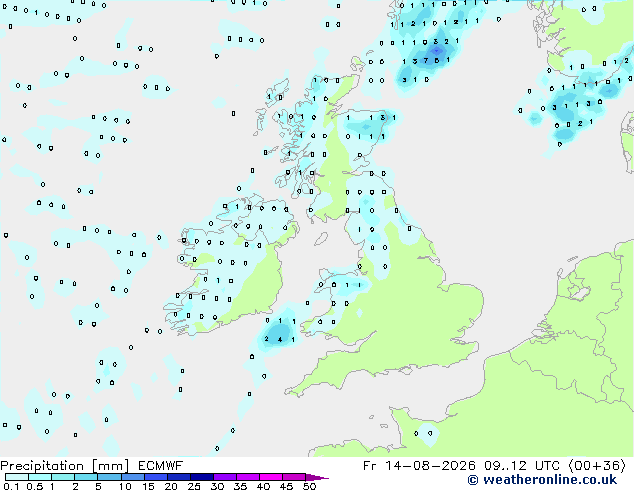Click the date '14-08-2026' text
Image resolution: width=634 pixels, height=490 pixels.
(430, 466)
